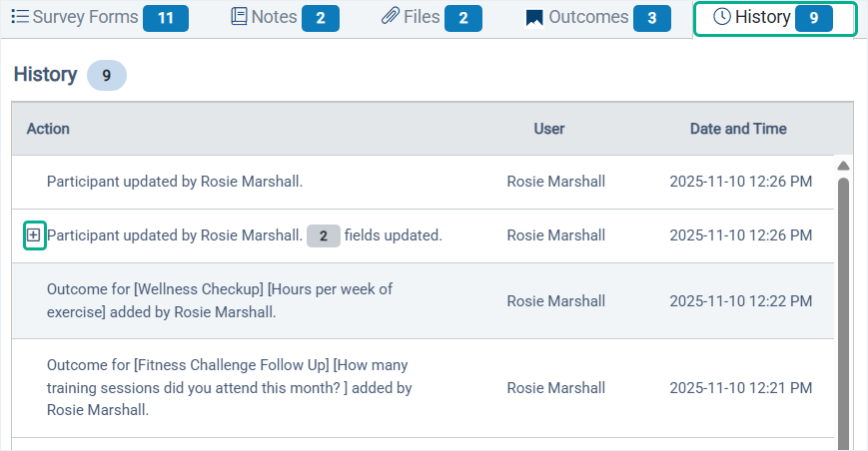Click the History tab count badge 9

pyautogui.click(x=814, y=18)
